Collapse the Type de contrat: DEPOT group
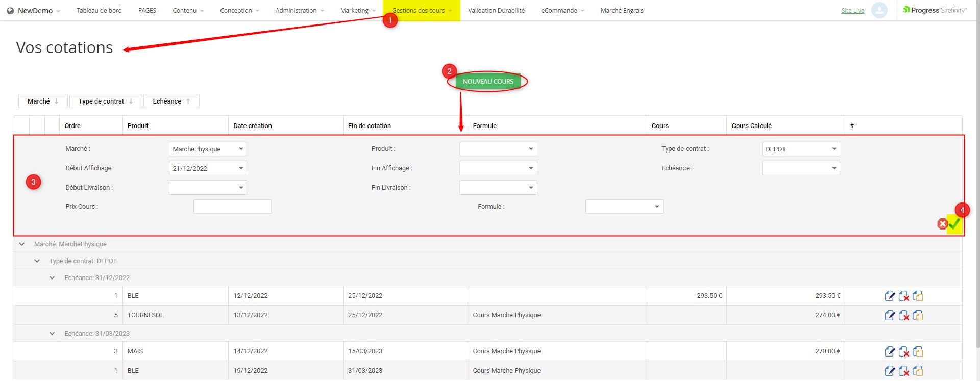Viewport: 980px width, 381px height. tap(37, 261)
